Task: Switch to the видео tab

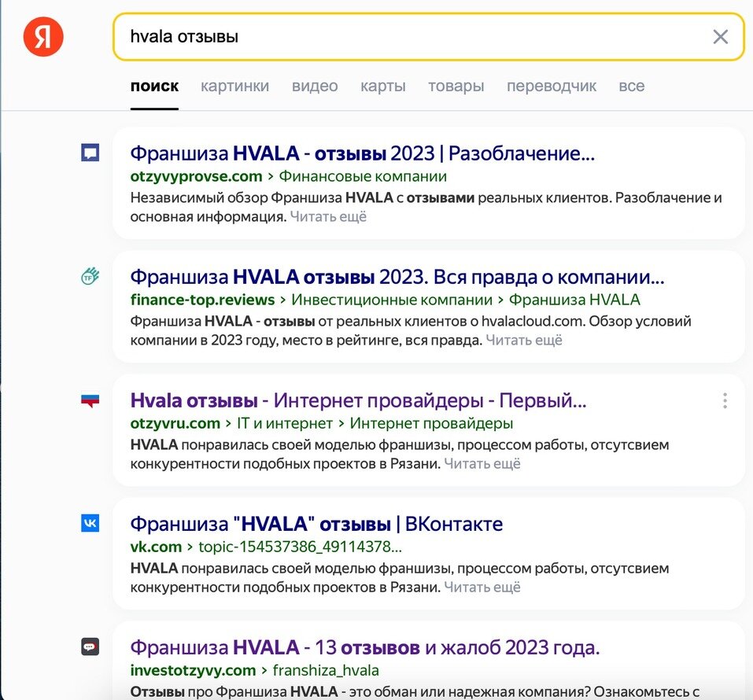Action: [315, 86]
